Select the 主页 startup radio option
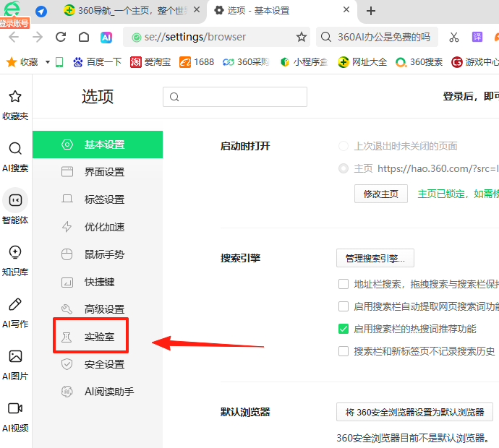This screenshot has width=499, height=448. pyautogui.click(x=344, y=168)
